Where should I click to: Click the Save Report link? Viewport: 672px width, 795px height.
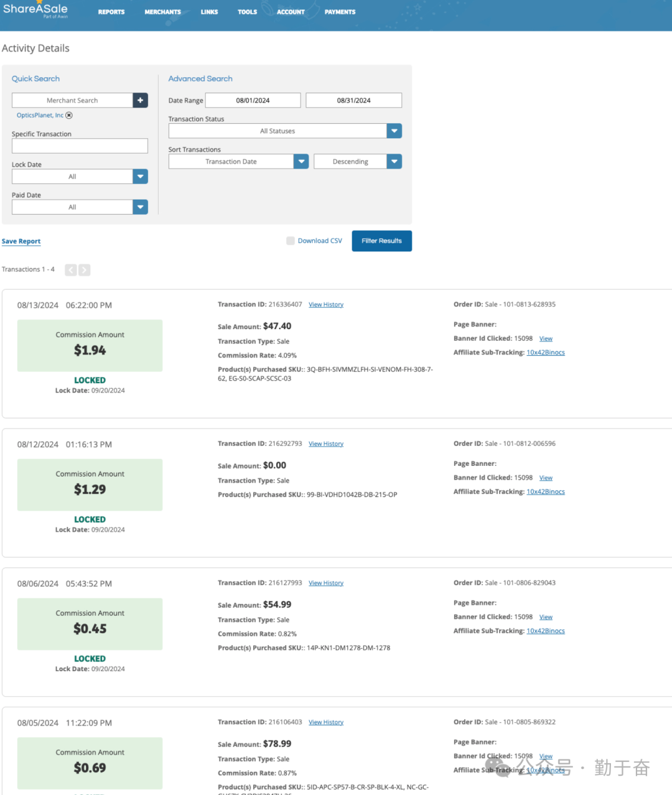point(21,241)
